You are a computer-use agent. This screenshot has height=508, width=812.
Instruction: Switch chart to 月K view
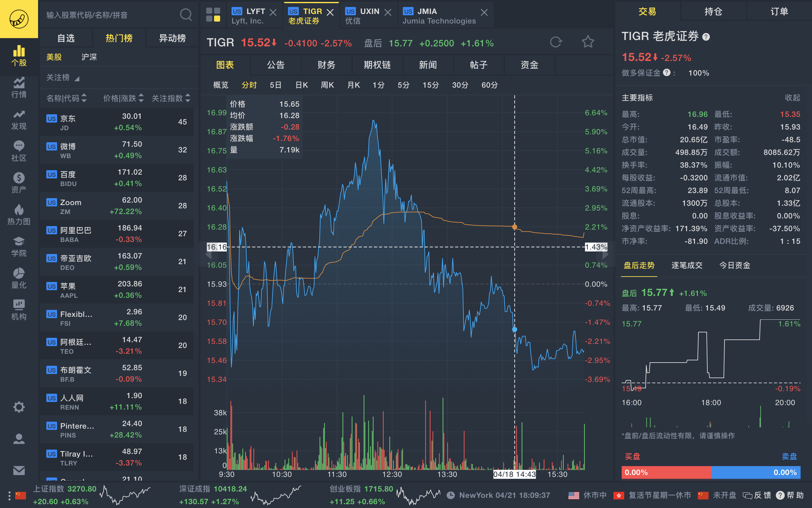point(353,85)
